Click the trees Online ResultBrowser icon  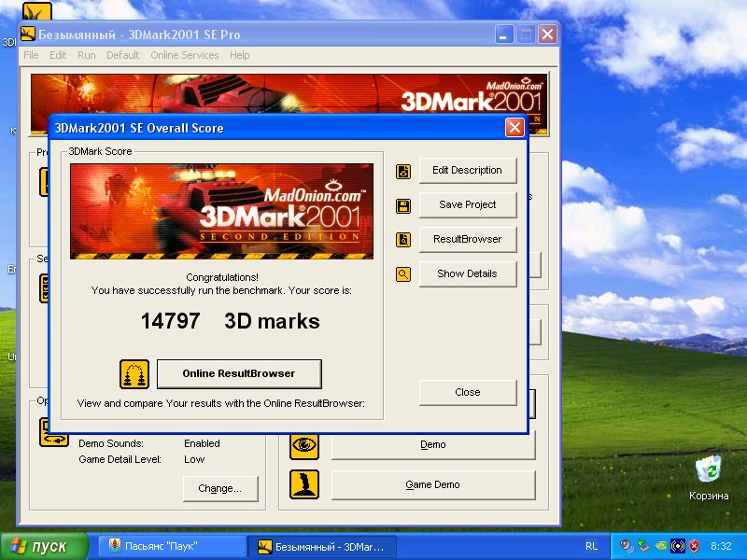[x=134, y=374]
